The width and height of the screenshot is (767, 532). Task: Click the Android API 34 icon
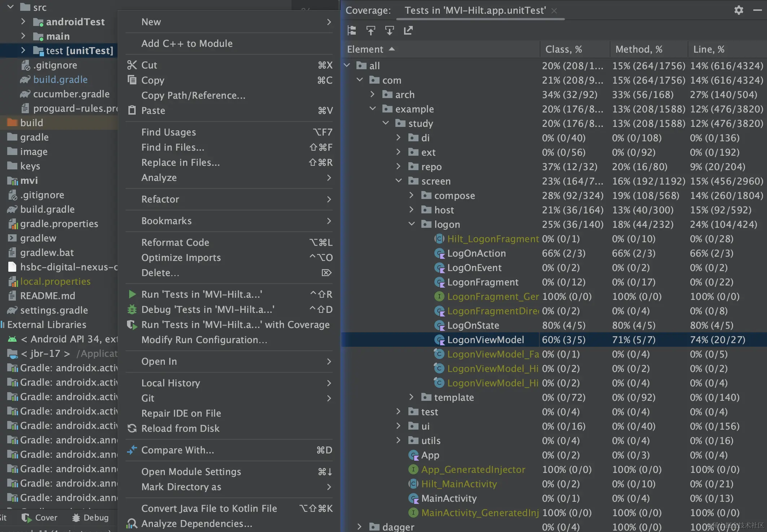(x=12, y=339)
